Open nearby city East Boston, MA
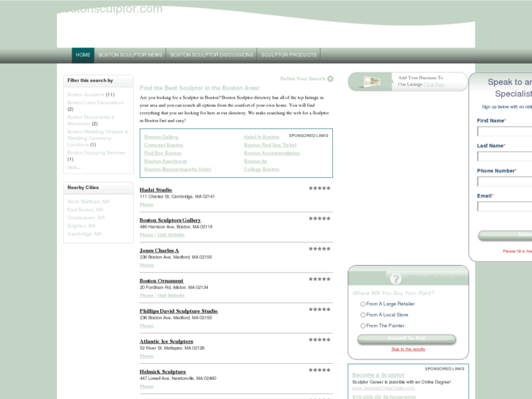Viewport: 532px width, 399px height. pyautogui.click(x=85, y=209)
